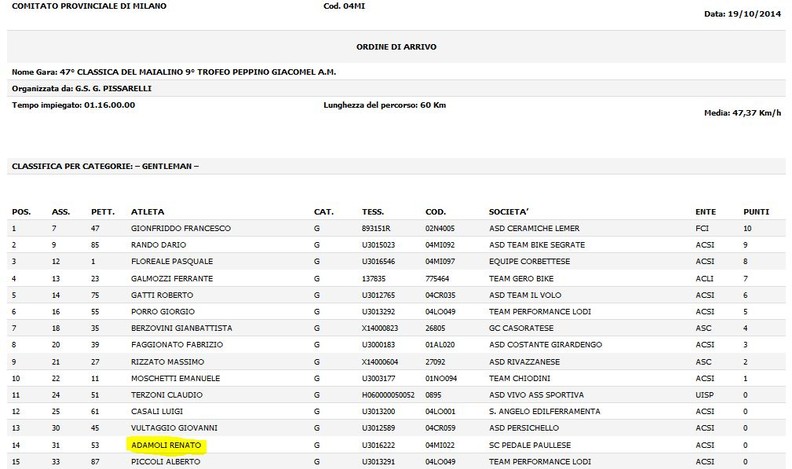The height and width of the screenshot is (469, 792).
Task: Click the ENTE column header
Action: coord(706,212)
